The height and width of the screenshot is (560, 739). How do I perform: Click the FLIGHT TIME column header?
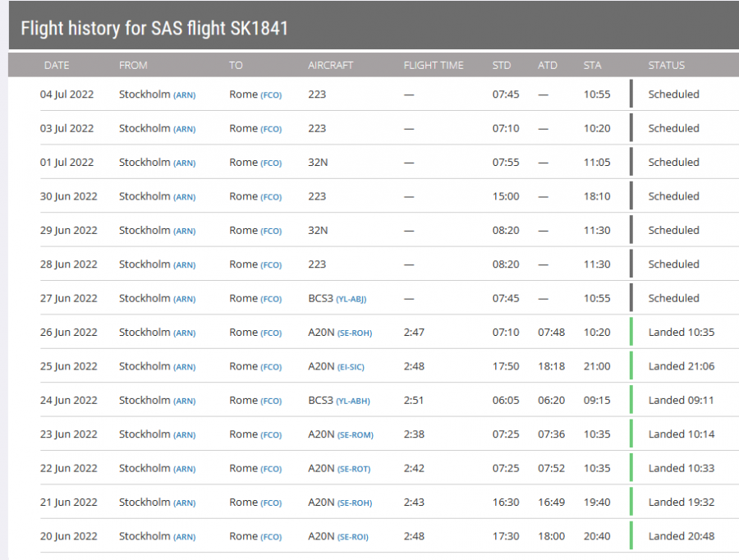click(x=434, y=65)
